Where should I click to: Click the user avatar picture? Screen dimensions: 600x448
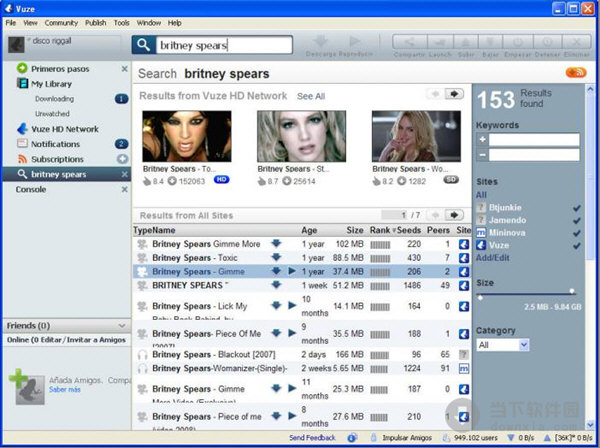(x=16, y=45)
